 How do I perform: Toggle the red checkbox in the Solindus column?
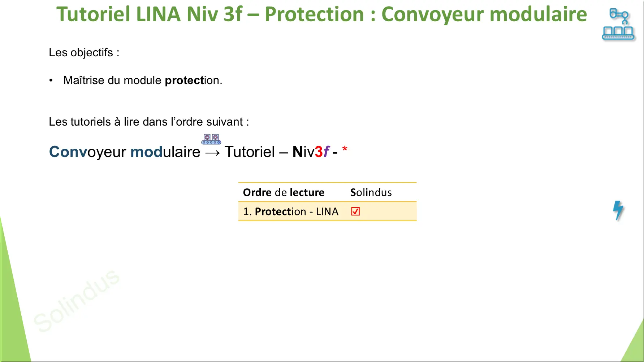(x=355, y=211)
